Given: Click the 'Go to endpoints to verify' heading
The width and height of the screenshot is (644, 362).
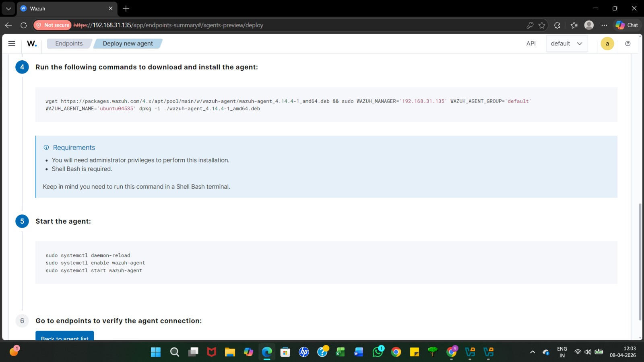Looking at the screenshot, I should pyautogui.click(x=119, y=321).
